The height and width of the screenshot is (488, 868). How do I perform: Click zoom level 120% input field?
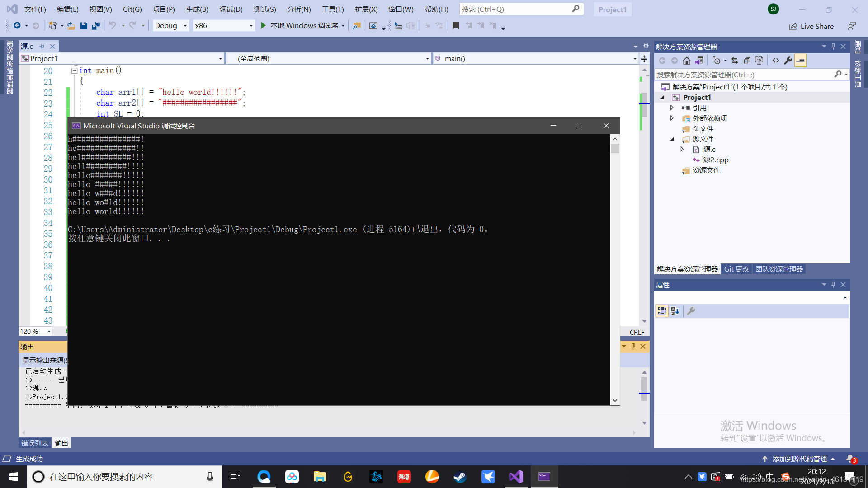[33, 331]
